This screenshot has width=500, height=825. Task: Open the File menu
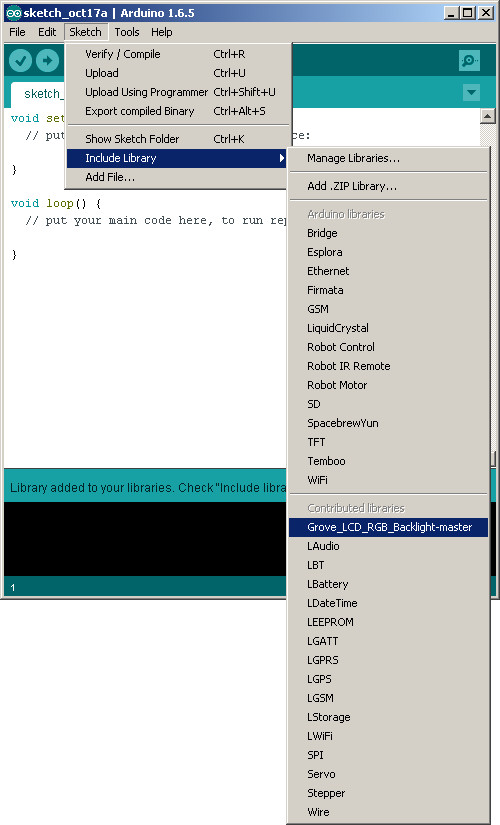coord(17,32)
